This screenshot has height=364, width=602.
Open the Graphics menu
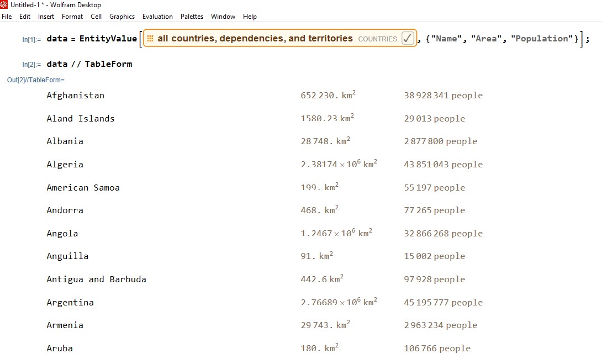tap(122, 17)
